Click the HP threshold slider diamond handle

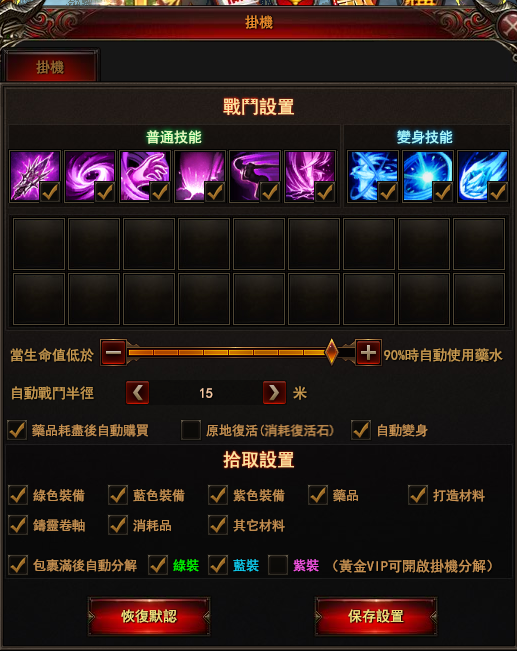click(x=331, y=352)
